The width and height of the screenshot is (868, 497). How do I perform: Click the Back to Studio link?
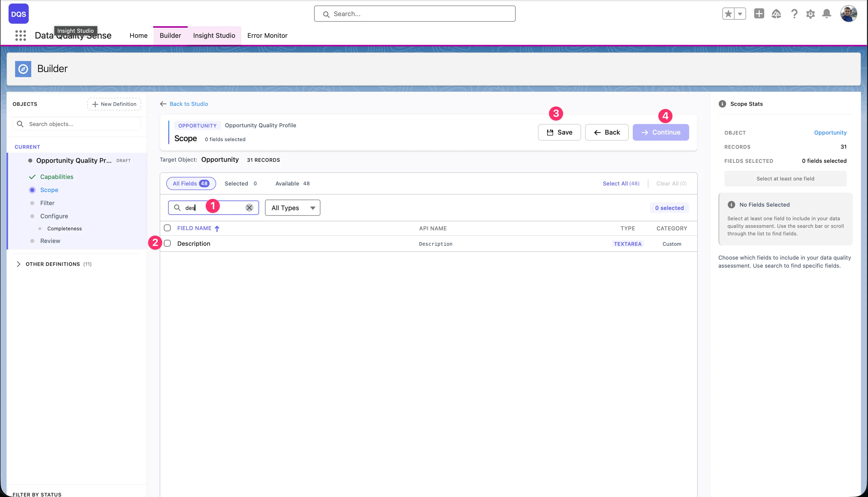click(189, 104)
